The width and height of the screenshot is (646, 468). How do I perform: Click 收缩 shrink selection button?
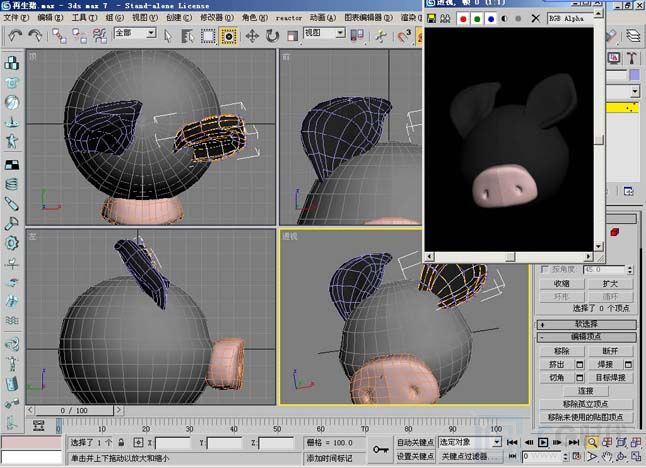coord(562,283)
